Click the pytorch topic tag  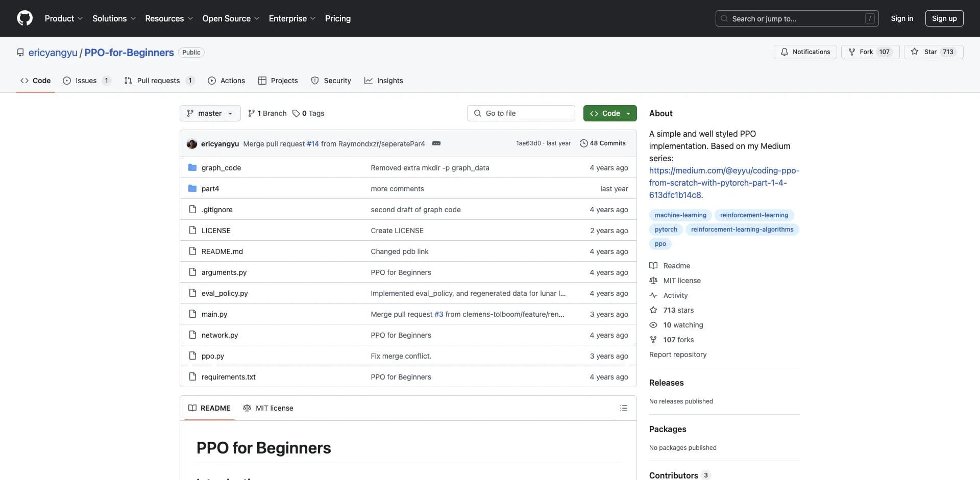666,230
